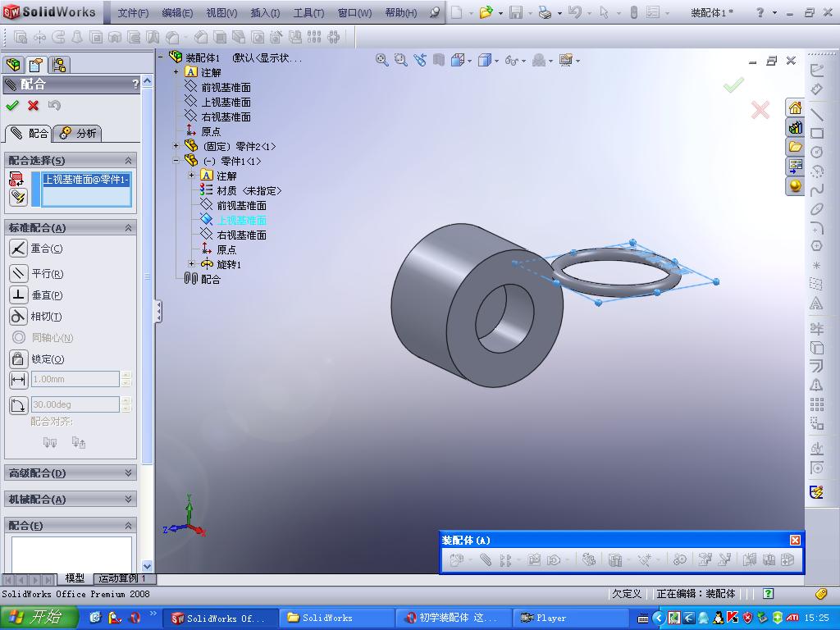The width and height of the screenshot is (840, 630).
Task: Open the Design Library icon in task pane
Action: click(x=795, y=127)
